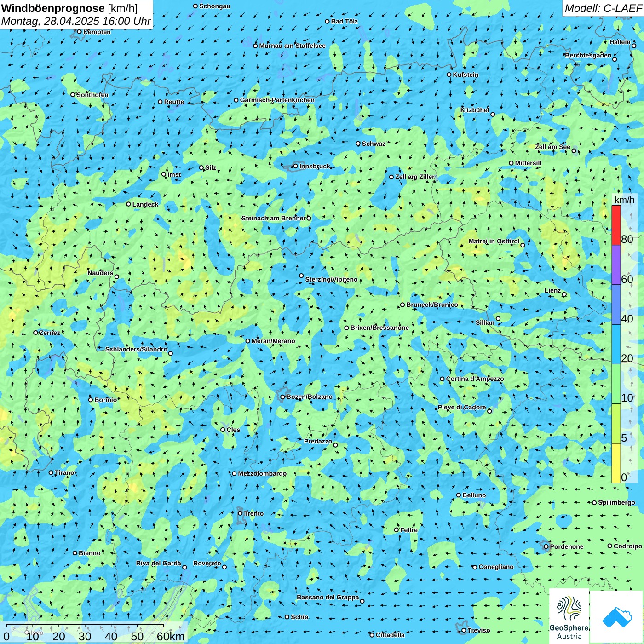
Task: Click the Feltre location dot
Action: click(x=396, y=530)
